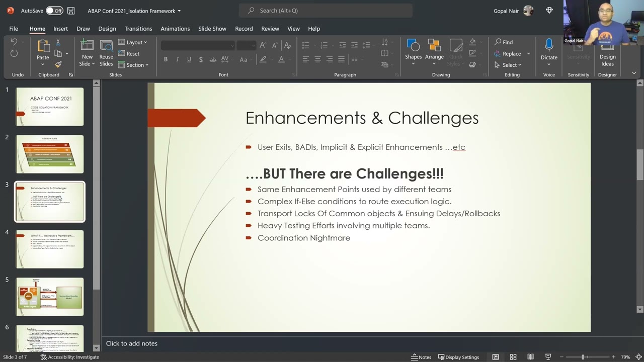Click the Format Painter brush icon
The image size is (644, 362).
point(58,64)
